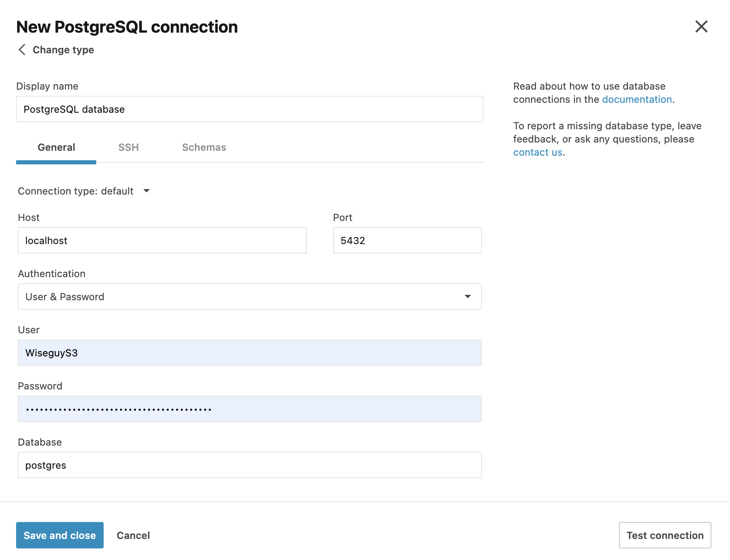Image resolution: width=730 pixels, height=560 pixels.
Task: Click the Authentication dropdown caret icon
Action: click(467, 297)
